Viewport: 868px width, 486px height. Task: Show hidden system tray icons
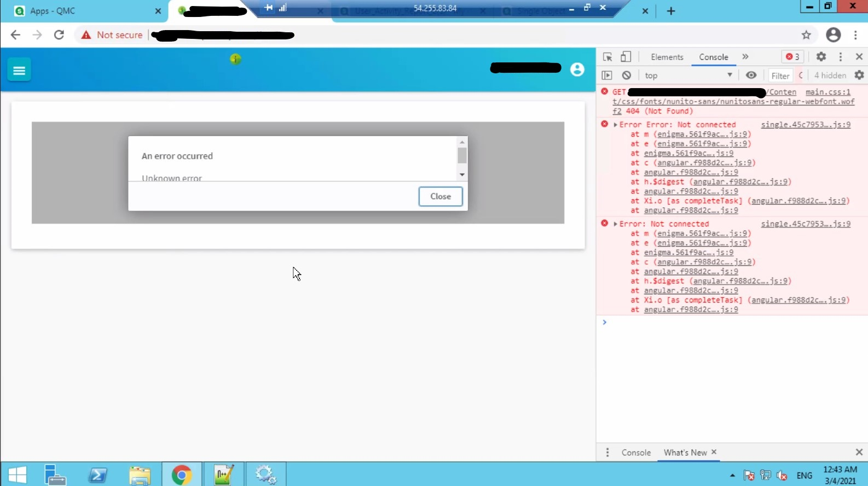(x=732, y=475)
